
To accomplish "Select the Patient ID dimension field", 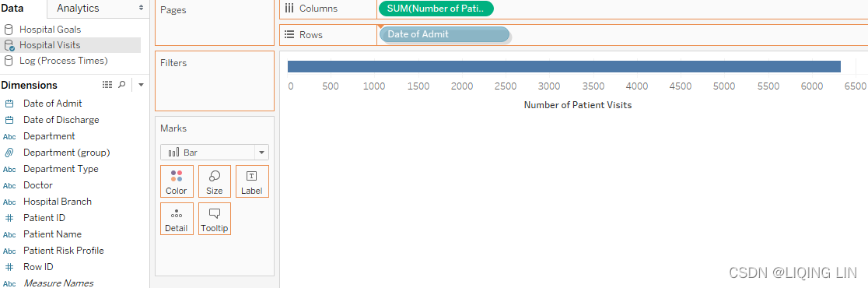I will (44, 218).
